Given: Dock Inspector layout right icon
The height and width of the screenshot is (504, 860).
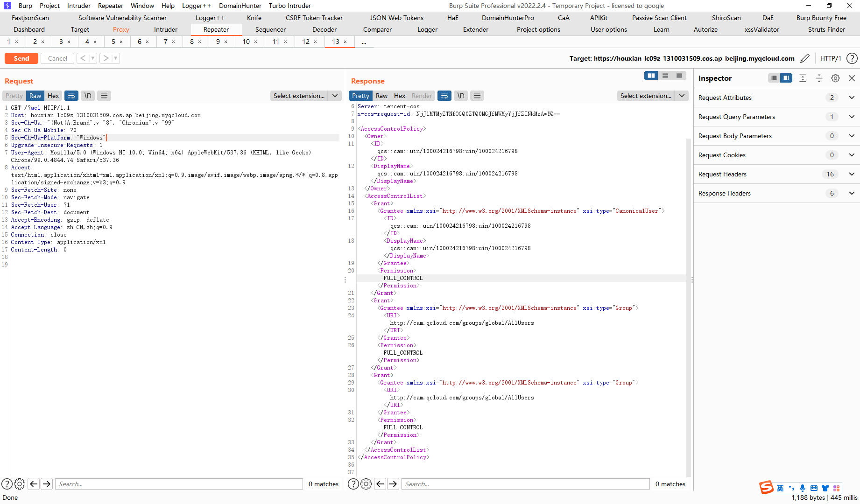Looking at the screenshot, I should [786, 78].
